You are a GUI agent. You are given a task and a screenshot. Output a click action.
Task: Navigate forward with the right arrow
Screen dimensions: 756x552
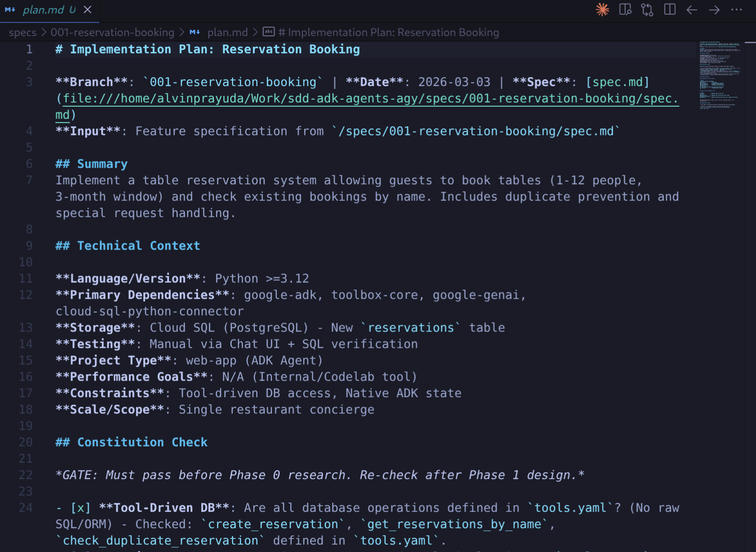click(x=714, y=10)
